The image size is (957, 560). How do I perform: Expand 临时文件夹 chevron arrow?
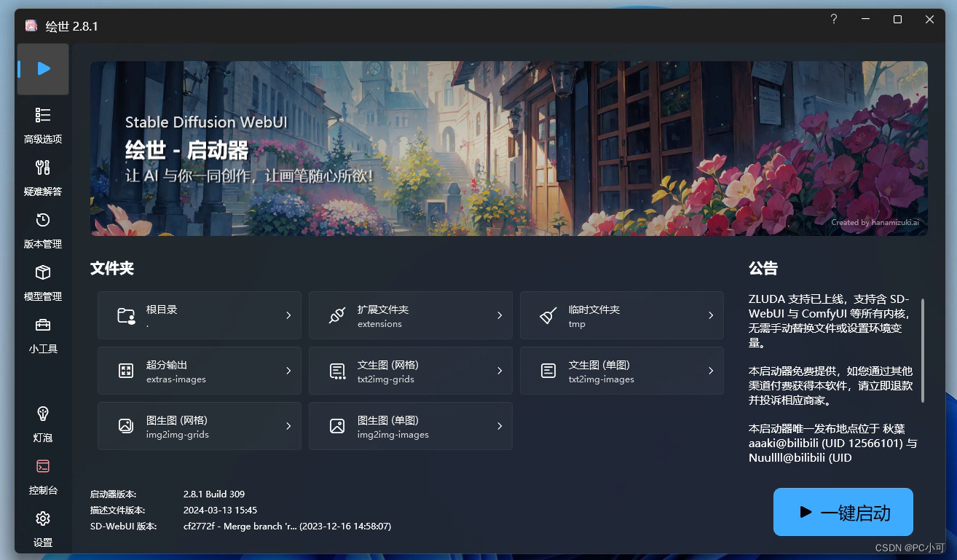coord(711,315)
